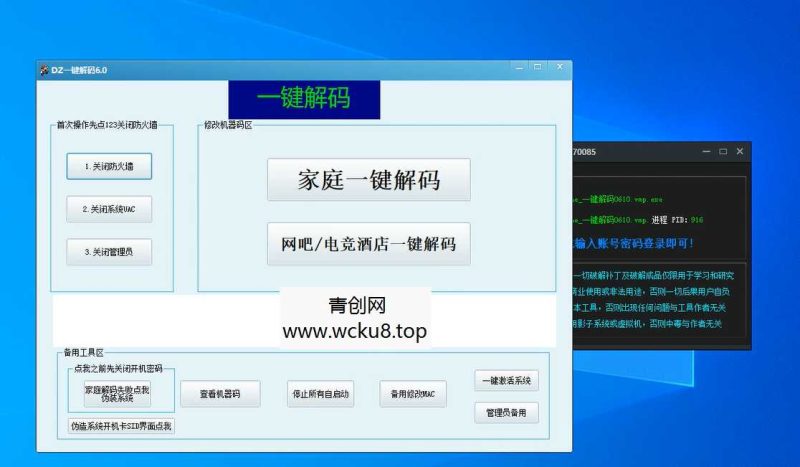Click the 1.关闭防火墙 button

coord(109,166)
